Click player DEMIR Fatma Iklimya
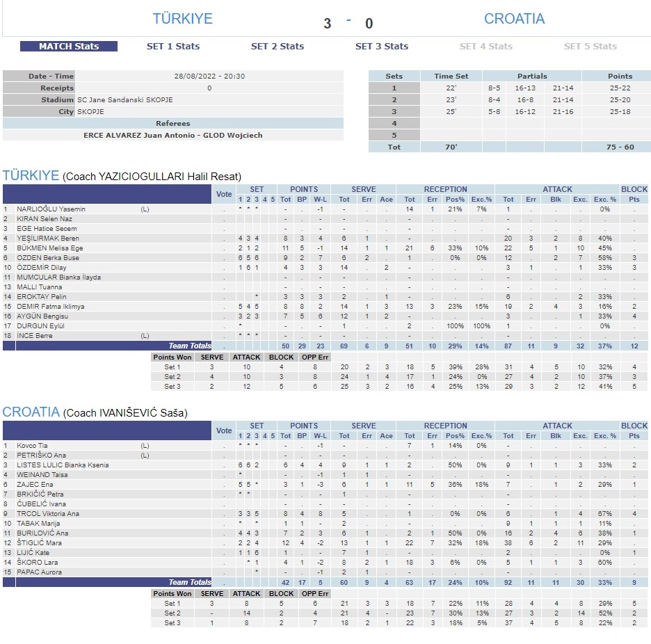 [x=51, y=307]
